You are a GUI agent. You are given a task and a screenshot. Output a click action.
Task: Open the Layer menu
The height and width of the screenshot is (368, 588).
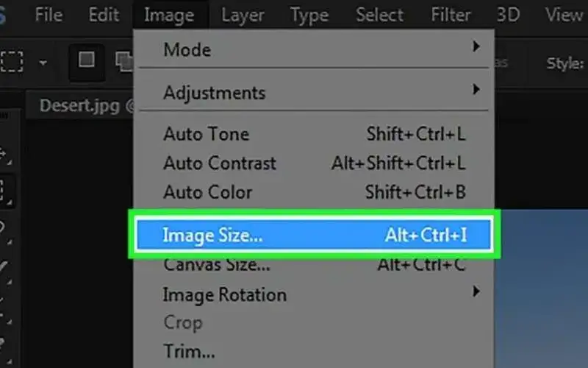pos(243,14)
